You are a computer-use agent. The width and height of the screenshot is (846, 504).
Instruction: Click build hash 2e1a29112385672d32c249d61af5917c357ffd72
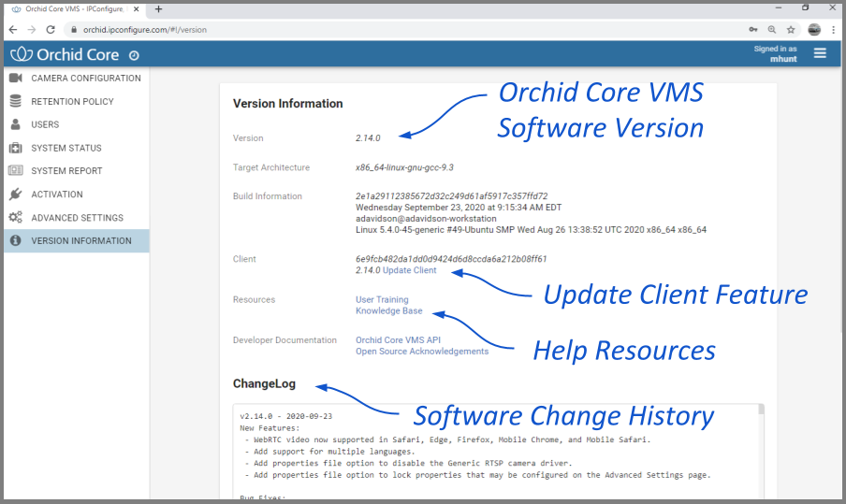452,196
